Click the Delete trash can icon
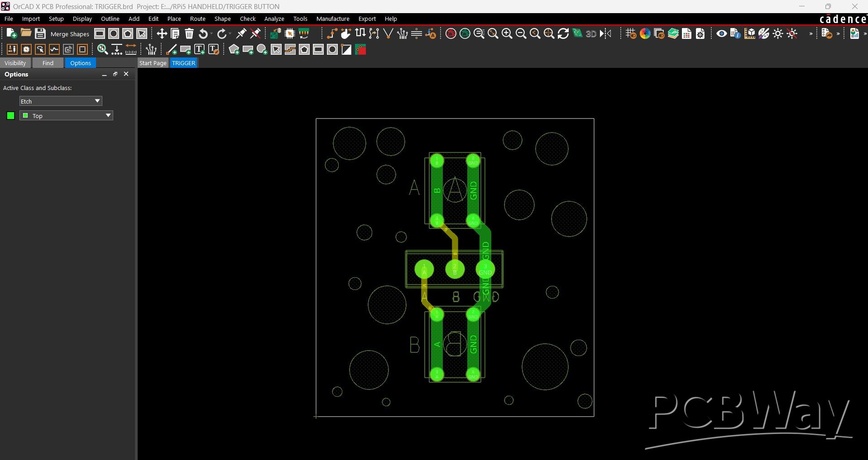Viewport: 868px width, 460px height. (x=189, y=33)
